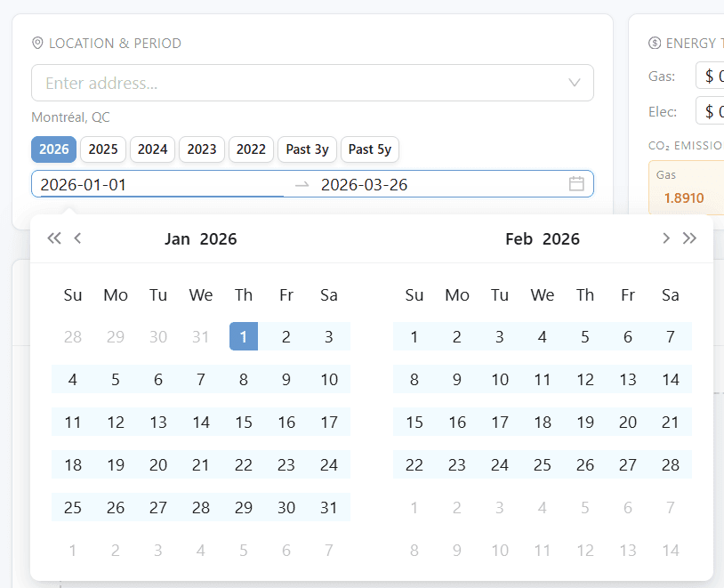Viewport: 724px width, 588px height.
Task: Open the 2026 year picker beside Feb
Action: tap(561, 238)
